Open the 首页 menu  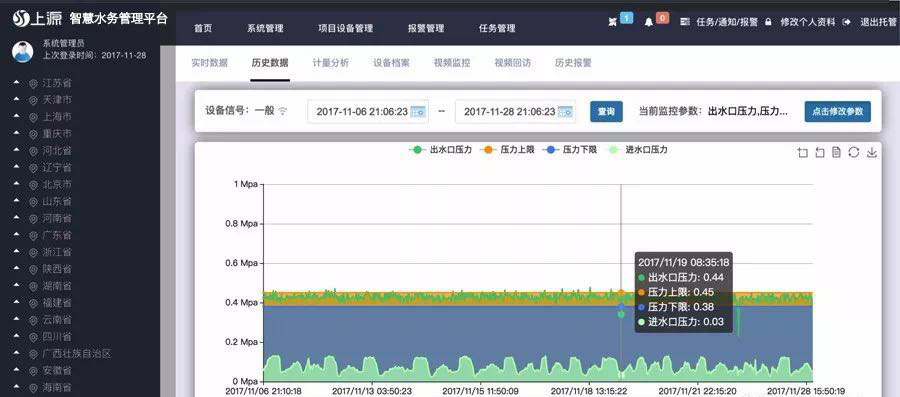point(203,28)
